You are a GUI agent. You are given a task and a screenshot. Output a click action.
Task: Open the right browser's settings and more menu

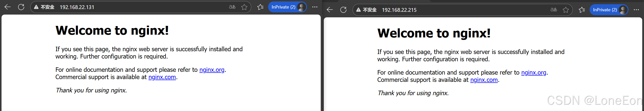[x=636, y=10]
